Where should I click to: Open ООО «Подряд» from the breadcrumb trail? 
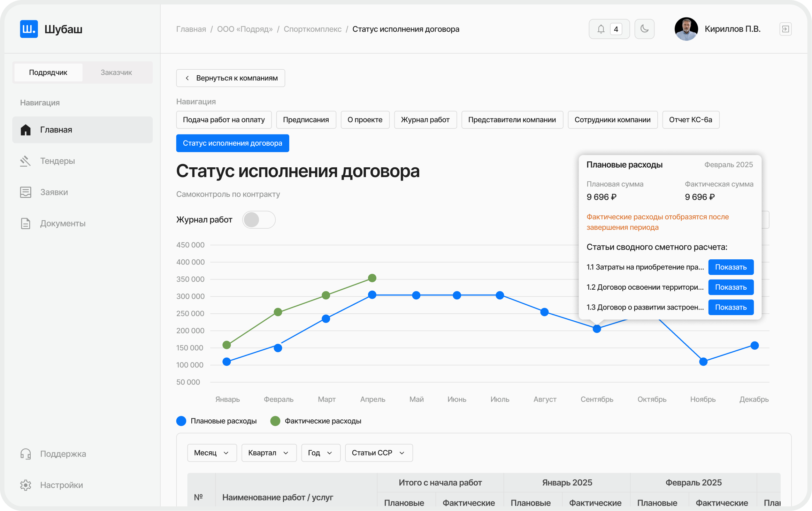(245, 29)
